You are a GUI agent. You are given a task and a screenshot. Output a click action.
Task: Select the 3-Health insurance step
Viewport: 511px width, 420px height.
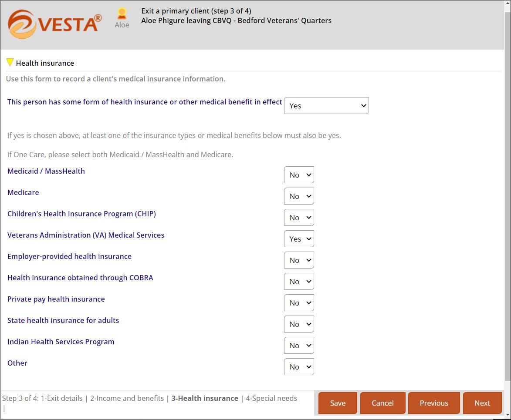click(205, 398)
